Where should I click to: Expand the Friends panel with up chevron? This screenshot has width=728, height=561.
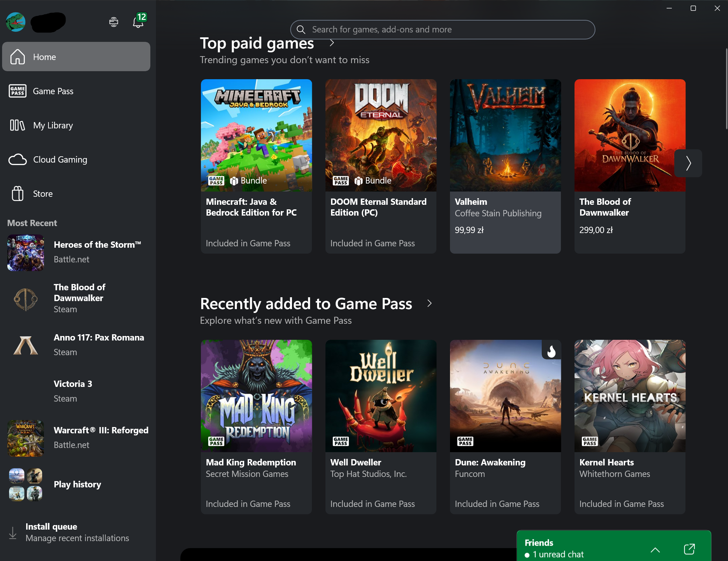[655, 550]
